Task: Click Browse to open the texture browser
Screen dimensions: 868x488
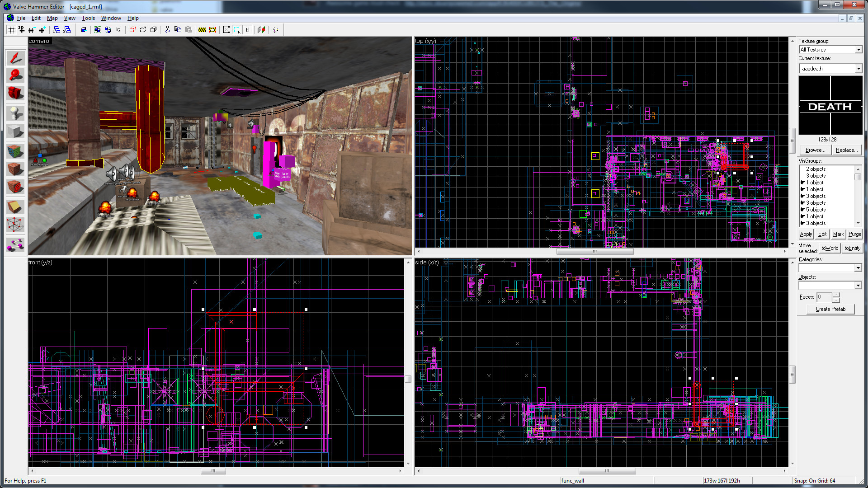Action: (x=815, y=150)
